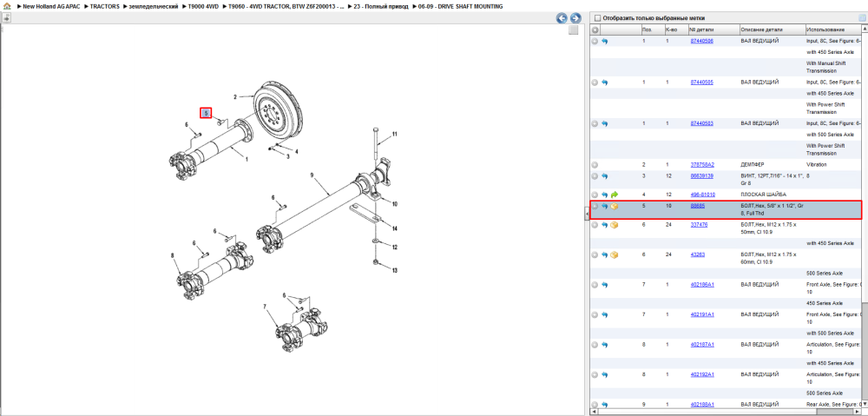
Task: Open земледельческий breadcrumb
Action: click(154, 7)
